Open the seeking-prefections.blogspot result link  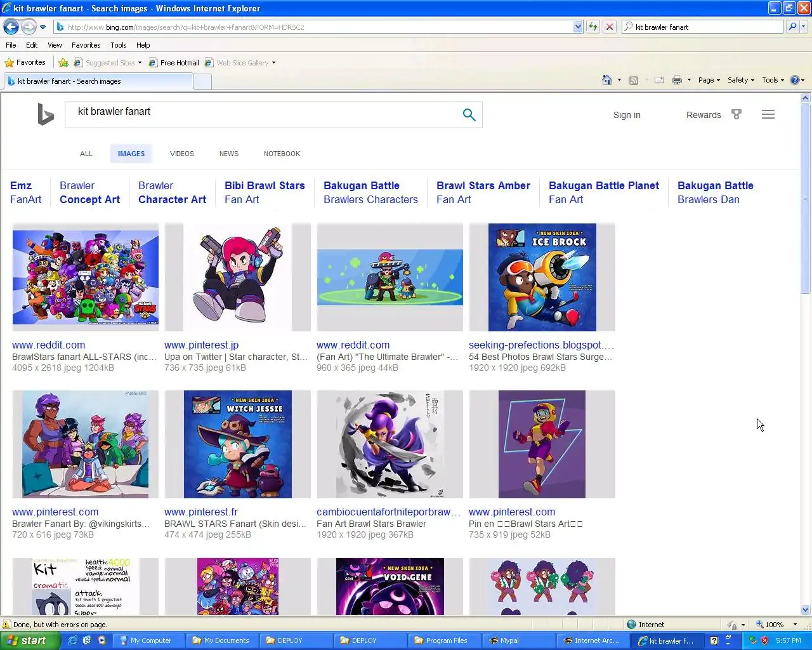(541, 345)
